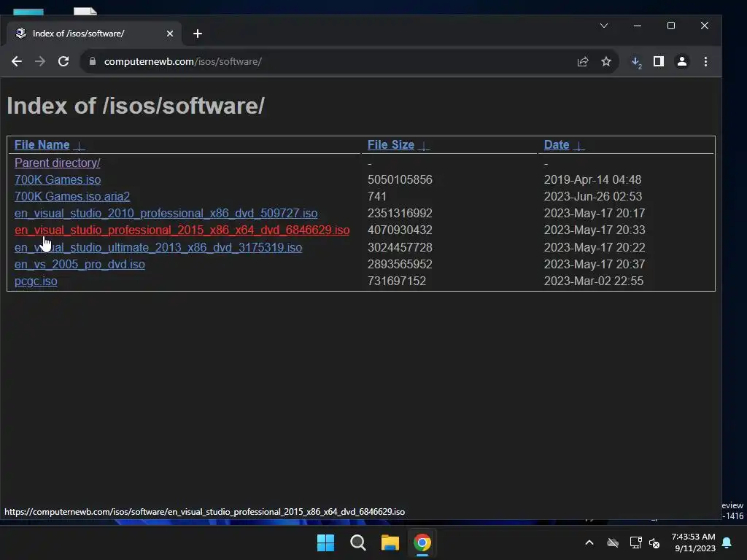747x560 pixels.
Task: Sort by File Name column header
Action: [x=42, y=145]
